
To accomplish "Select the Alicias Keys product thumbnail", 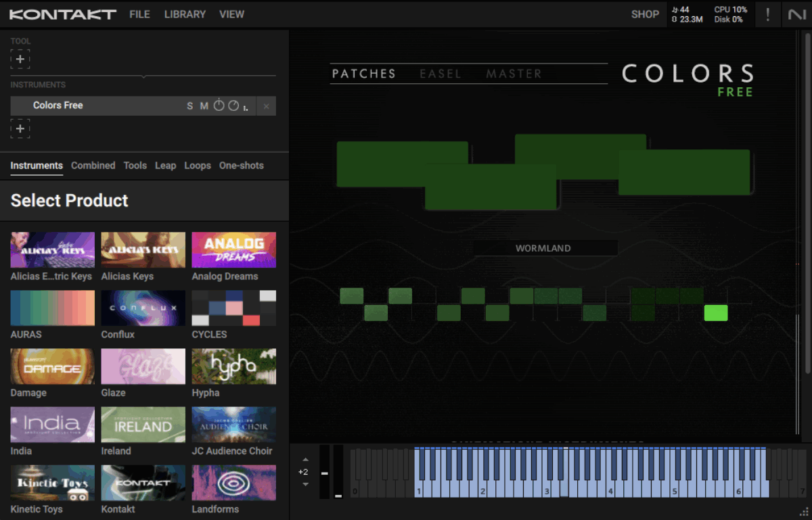I will [x=143, y=250].
